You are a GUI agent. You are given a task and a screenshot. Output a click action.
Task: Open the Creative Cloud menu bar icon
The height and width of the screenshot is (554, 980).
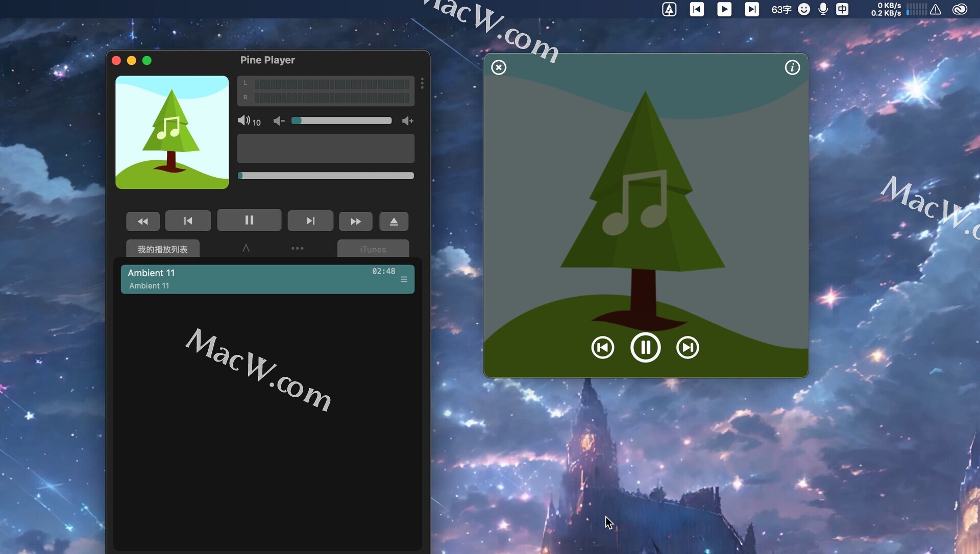tap(960, 9)
